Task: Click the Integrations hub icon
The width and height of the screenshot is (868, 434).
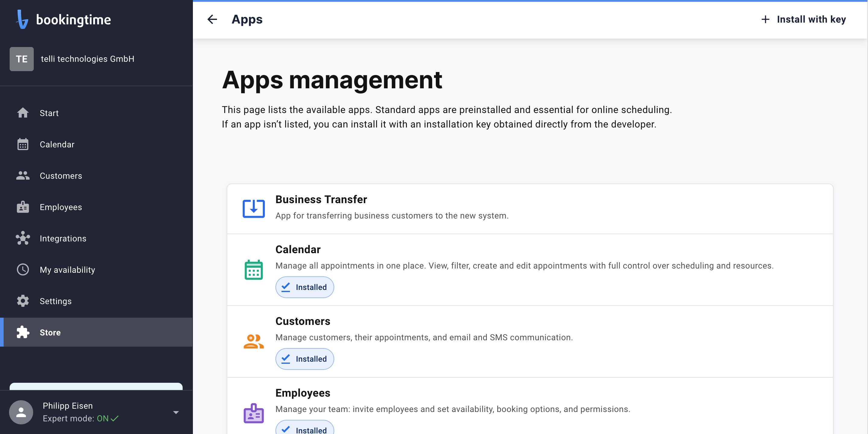Action: click(x=23, y=238)
